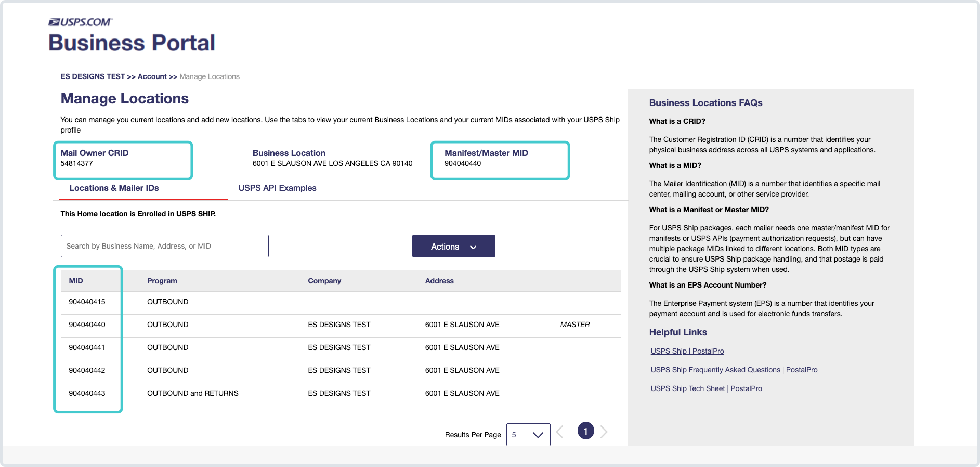Screen dimensions: 980x467
Task: Open the Actions dropdown menu
Action: coord(453,246)
